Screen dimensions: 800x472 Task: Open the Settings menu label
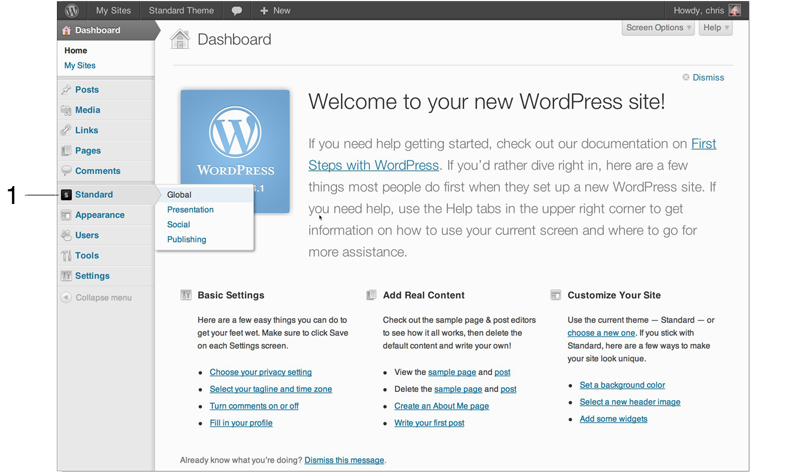[x=92, y=276]
